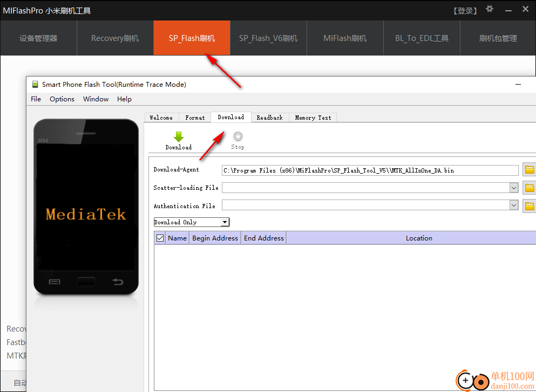The height and width of the screenshot is (392, 536).
Task: Open the File menu
Action: click(36, 99)
